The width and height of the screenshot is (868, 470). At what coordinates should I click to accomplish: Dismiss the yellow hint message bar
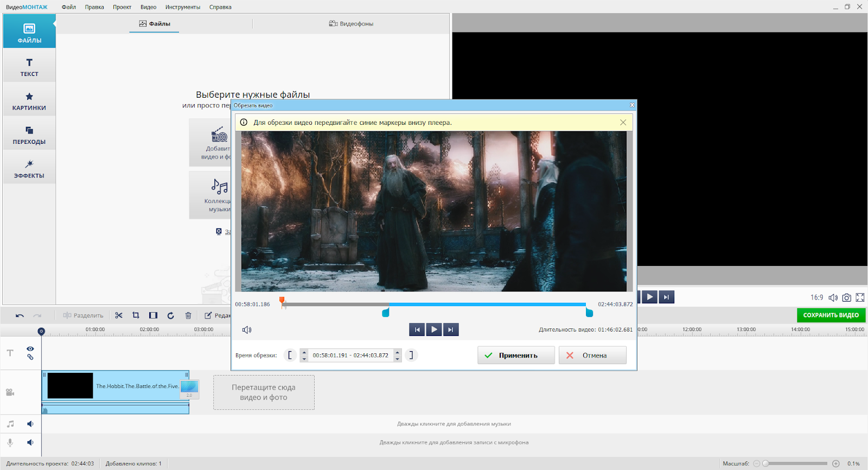623,123
